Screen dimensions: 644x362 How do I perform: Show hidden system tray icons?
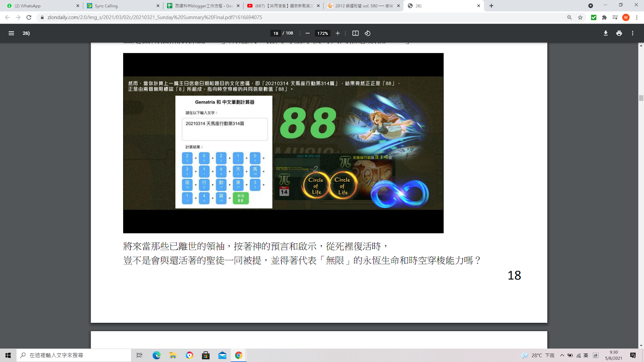[562, 355]
